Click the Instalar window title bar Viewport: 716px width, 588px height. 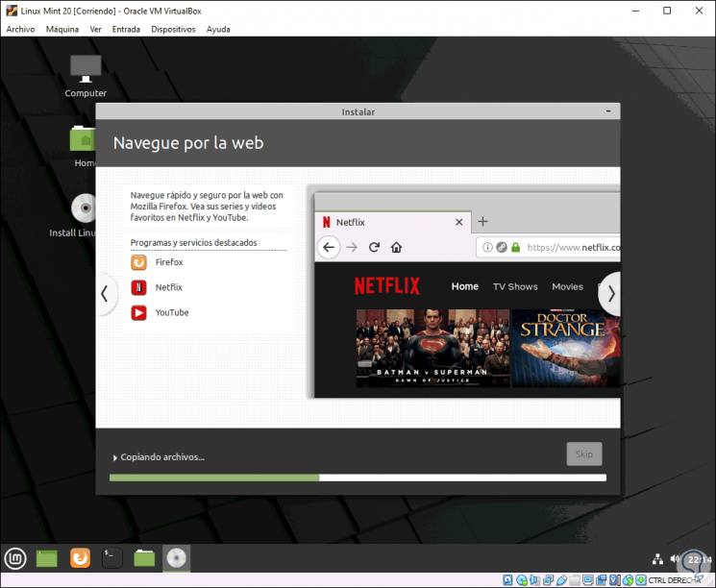(358, 111)
